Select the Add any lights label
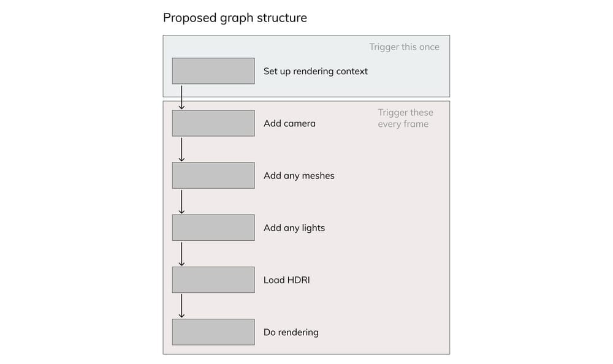The height and width of the screenshot is (364, 613). click(294, 227)
